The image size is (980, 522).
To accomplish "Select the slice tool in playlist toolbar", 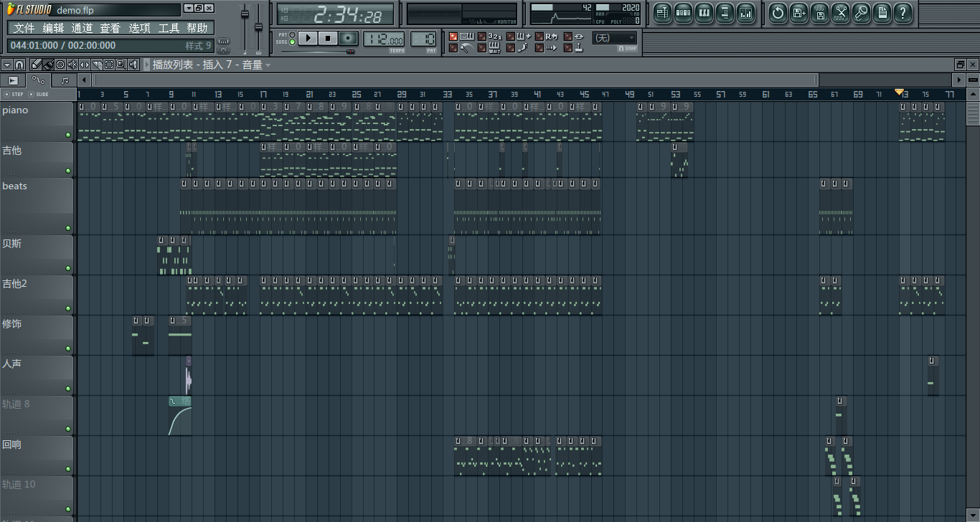I will pos(97,65).
